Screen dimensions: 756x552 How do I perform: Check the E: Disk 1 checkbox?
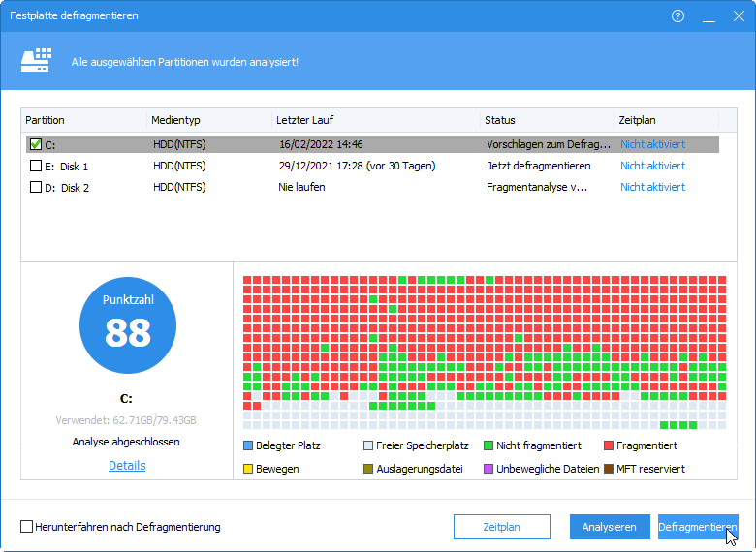[x=36, y=166]
